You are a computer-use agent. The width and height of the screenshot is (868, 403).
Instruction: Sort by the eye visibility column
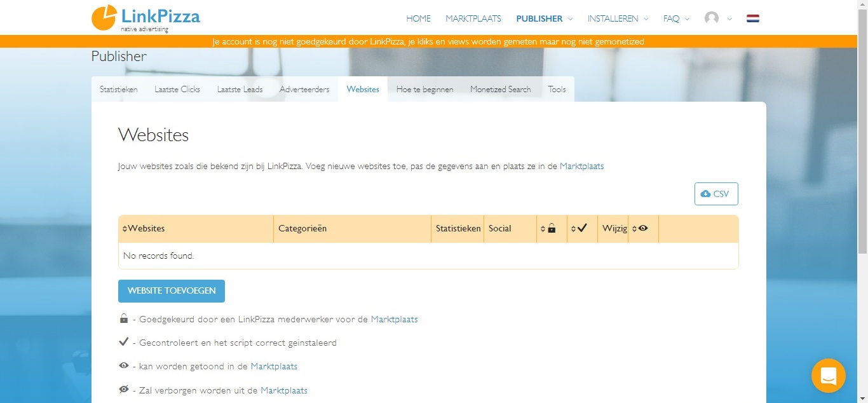[x=643, y=229]
